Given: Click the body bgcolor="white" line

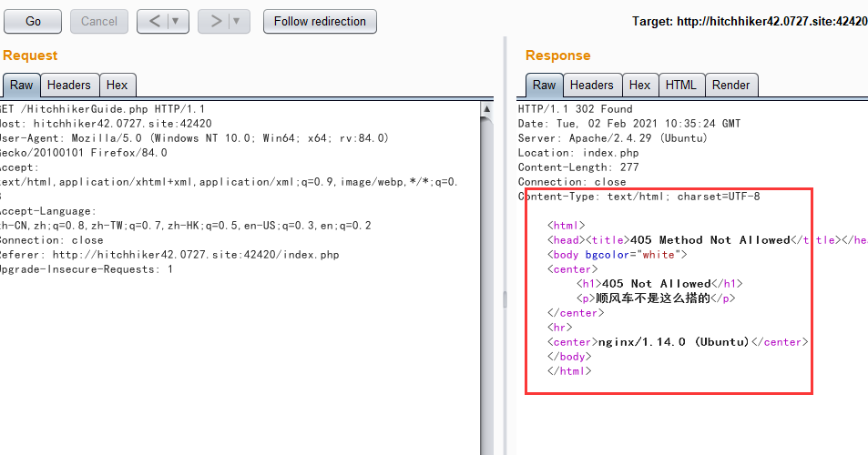Looking at the screenshot, I should tap(618, 254).
